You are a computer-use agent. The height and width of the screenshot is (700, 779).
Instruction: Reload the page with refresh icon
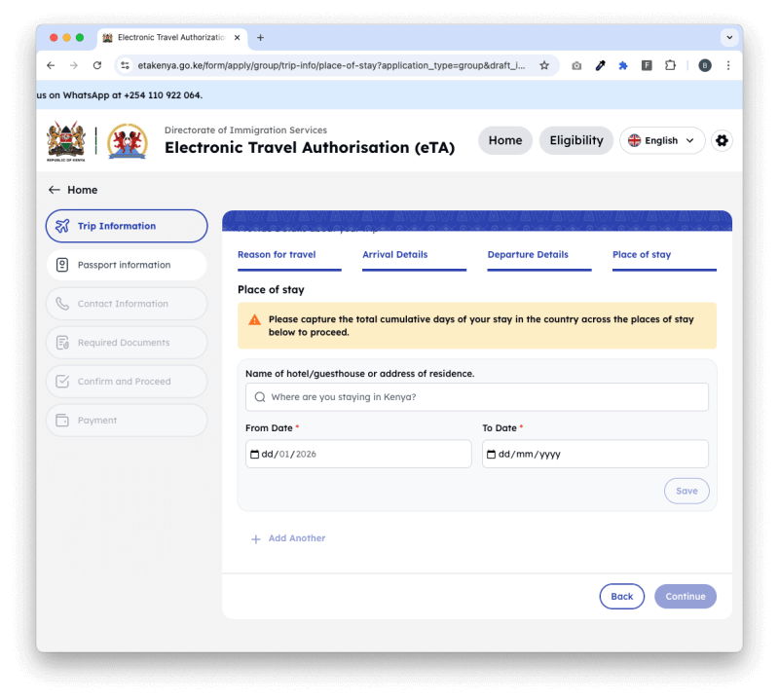(x=97, y=65)
